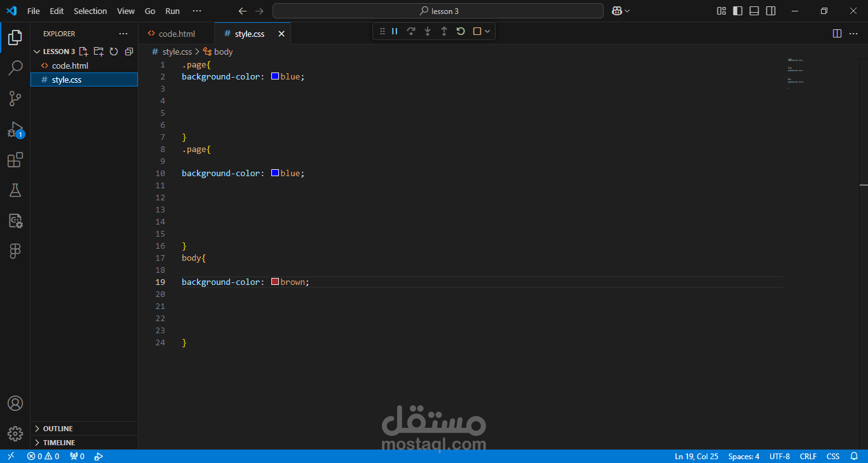Open the Figma icon in activity bar
The width and height of the screenshot is (868, 463).
(x=15, y=251)
